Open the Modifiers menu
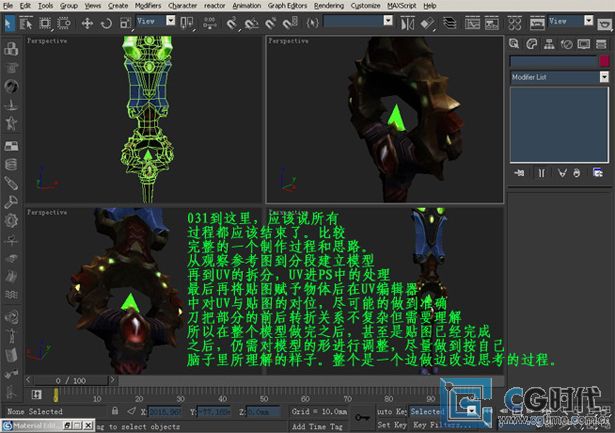The width and height of the screenshot is (615, 433). point(147,5)
